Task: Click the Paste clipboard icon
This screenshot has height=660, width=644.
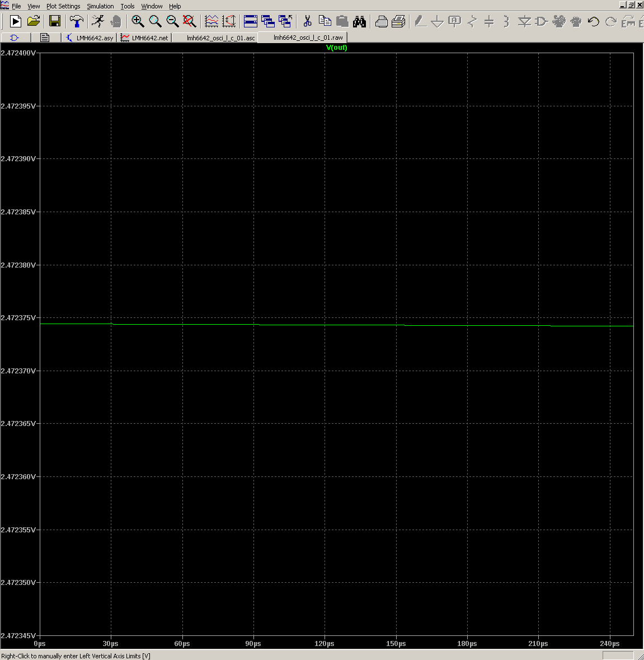Action: pos(342,21)
